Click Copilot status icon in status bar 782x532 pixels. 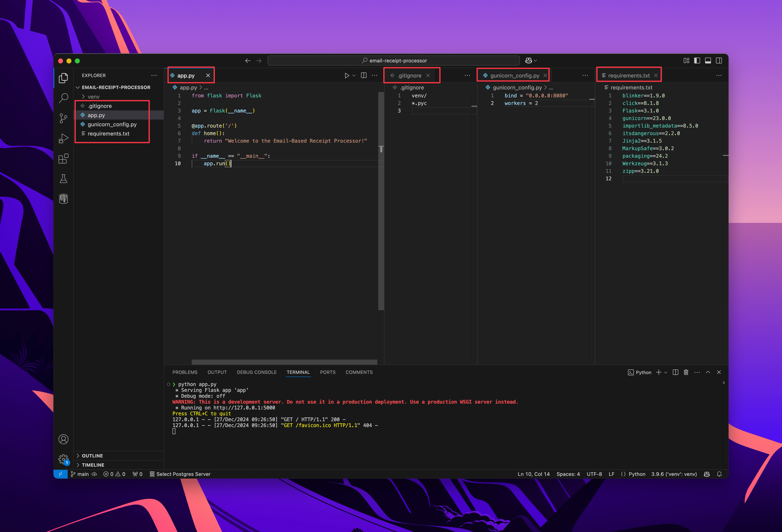click(x=707, y=474)
